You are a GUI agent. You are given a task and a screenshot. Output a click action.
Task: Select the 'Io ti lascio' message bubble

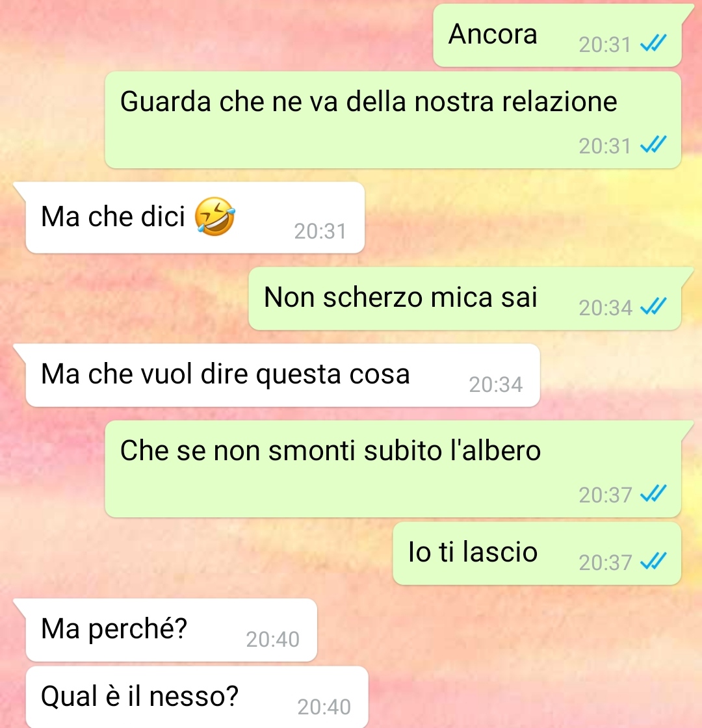click(x=537, y=553)
